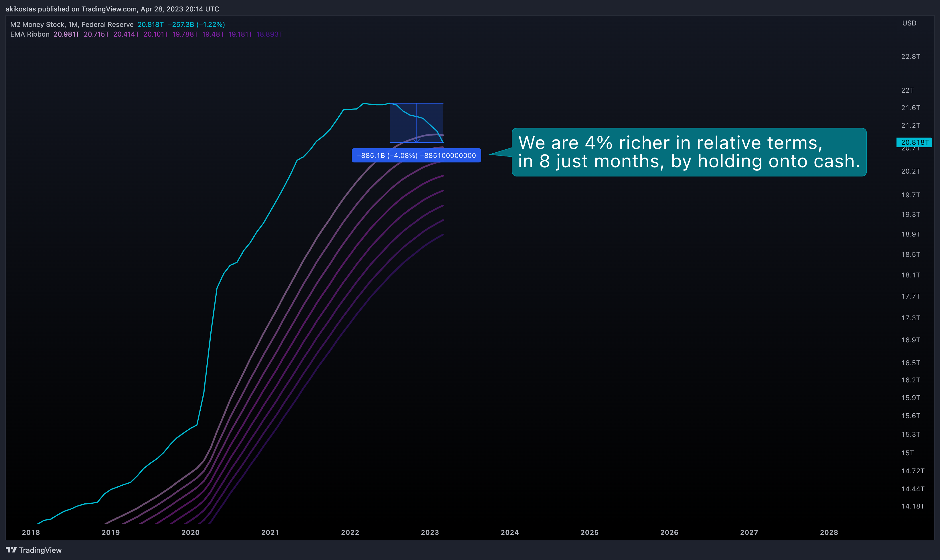The image size is (940, 560).
Task: Click the 14.44T price axis label
Action: [913, 489]
